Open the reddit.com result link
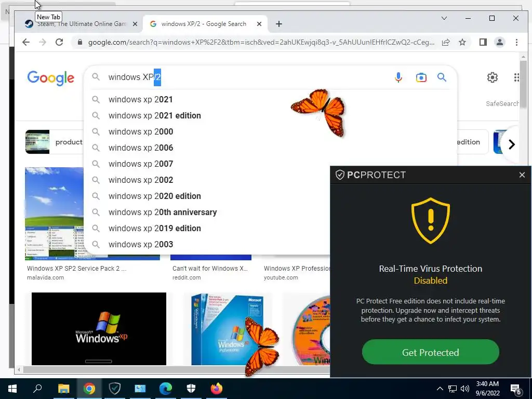 [187, 277]
